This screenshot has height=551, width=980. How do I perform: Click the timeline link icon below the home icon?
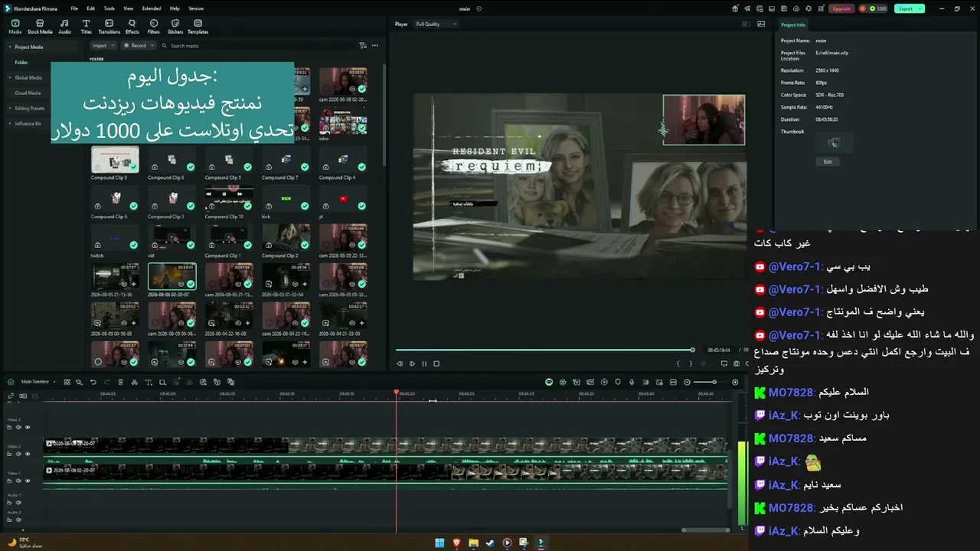point(11,396)
